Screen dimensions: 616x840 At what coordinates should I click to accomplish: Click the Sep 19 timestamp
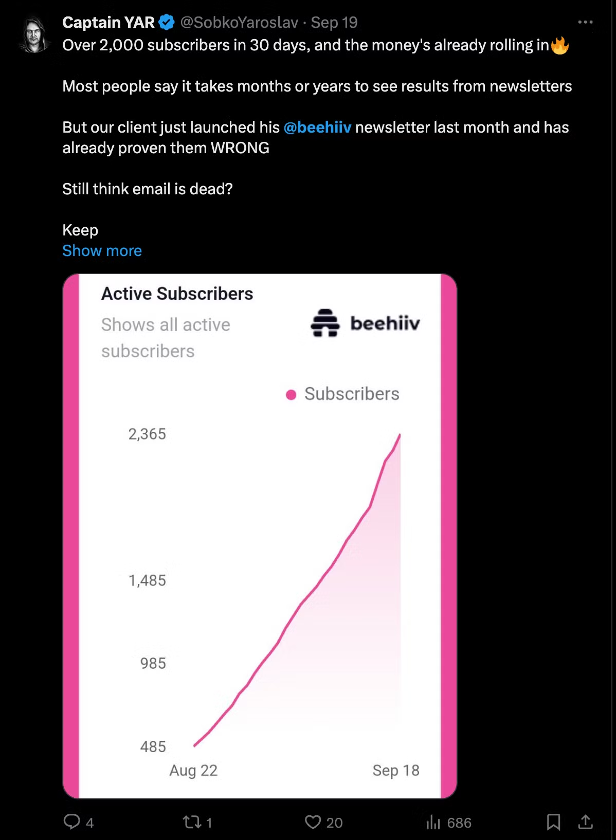pyautogui.click(x=334, y=22)
